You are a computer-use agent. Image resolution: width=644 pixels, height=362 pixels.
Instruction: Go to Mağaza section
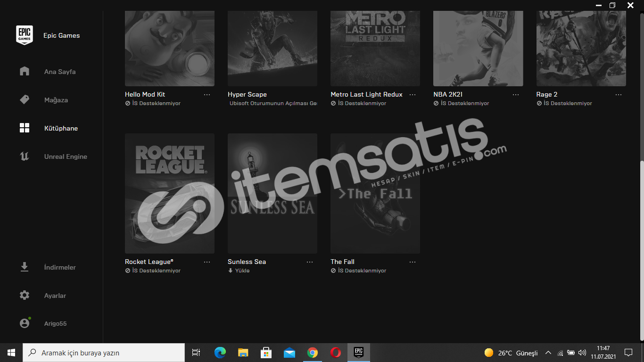point(56,100)
